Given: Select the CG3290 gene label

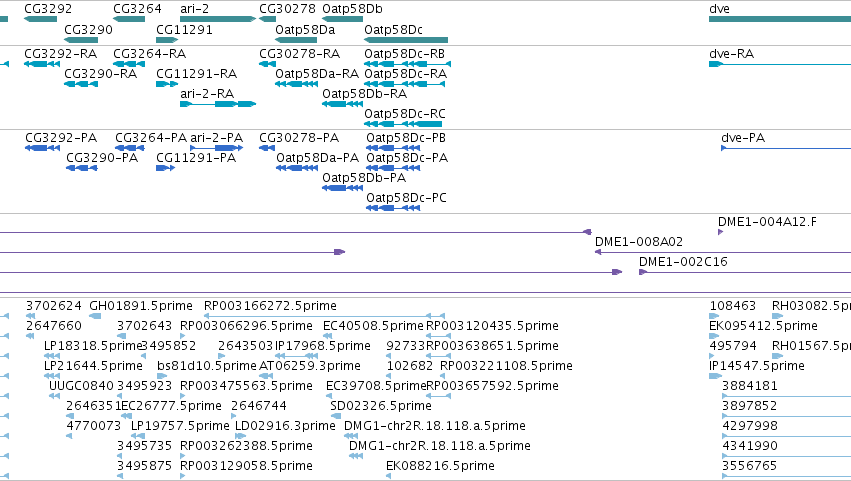Looking at the screenshot, I should (x=88, y=29).
